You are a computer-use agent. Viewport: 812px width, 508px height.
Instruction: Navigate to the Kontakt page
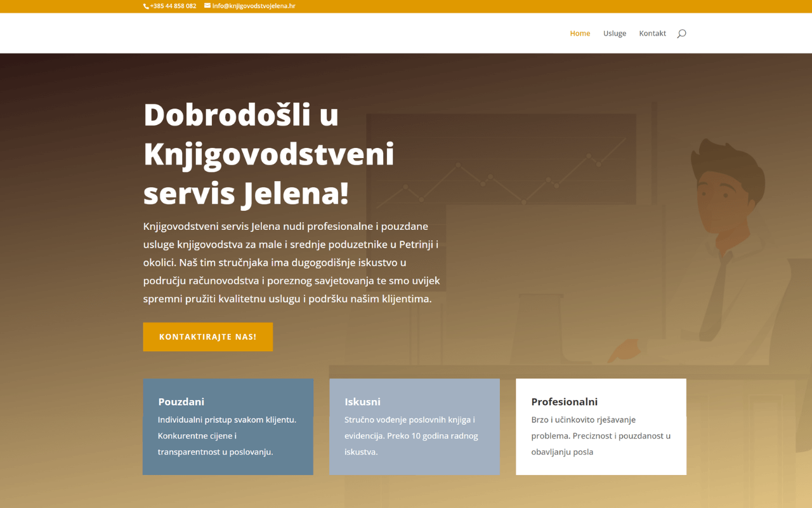coord(652,34)
